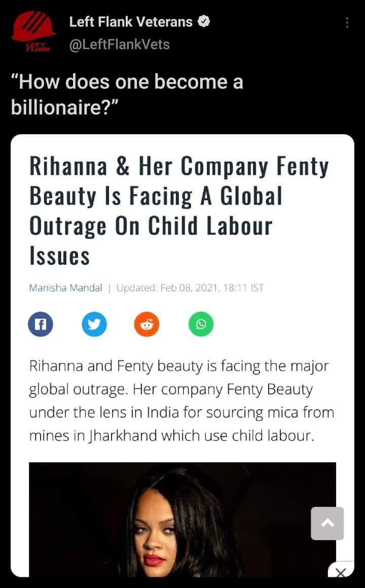Click the Left Flank text under the helmet logo
This screenshot has width=365, height=588.
[33, 48]
